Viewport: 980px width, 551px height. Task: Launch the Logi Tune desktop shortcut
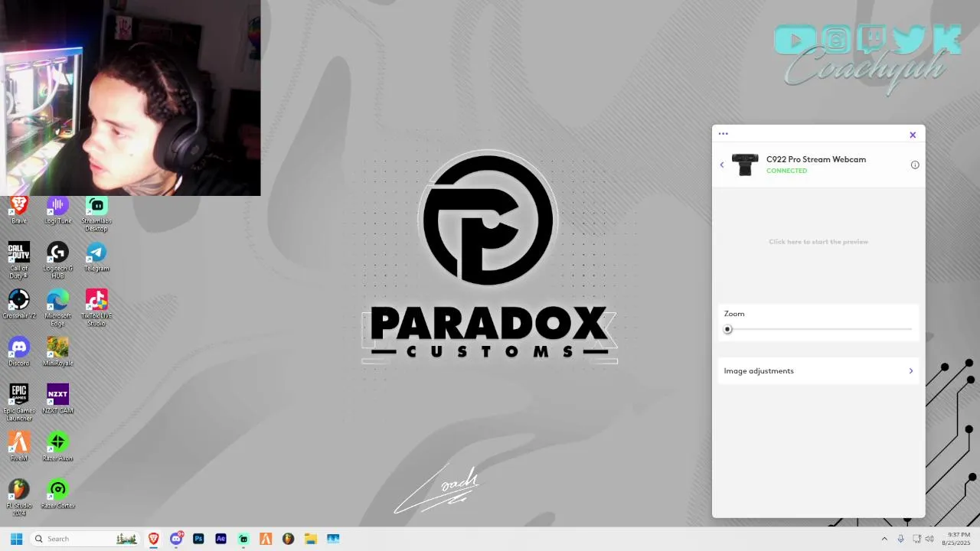pos(57,210)
